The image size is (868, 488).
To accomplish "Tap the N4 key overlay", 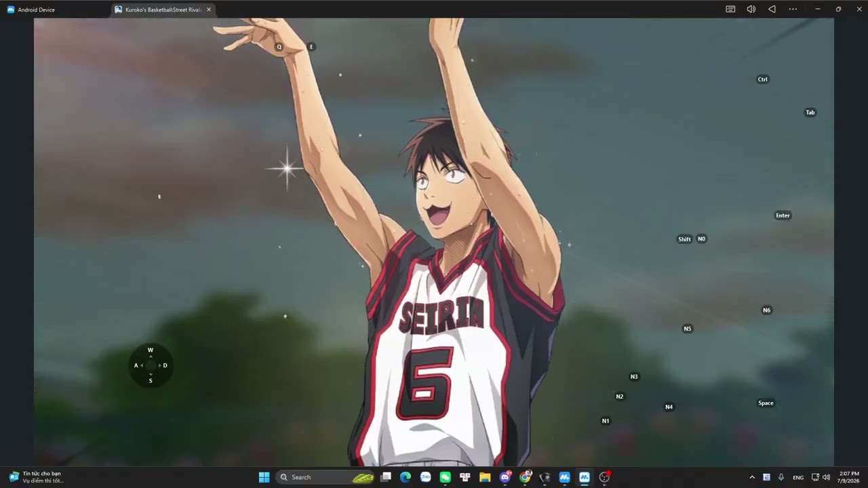I will [x=669, y=407].
